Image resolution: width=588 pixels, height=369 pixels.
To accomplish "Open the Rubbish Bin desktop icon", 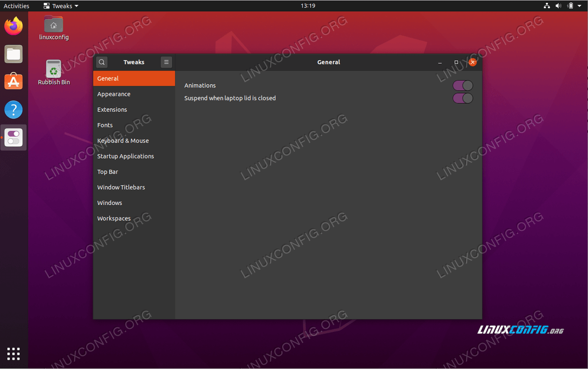I will 53,73.
